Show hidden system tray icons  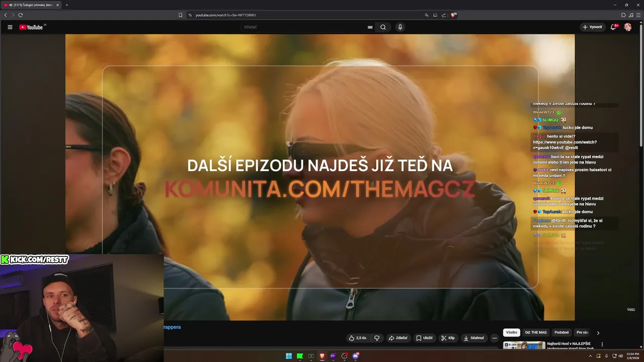(x=591, y=356)
